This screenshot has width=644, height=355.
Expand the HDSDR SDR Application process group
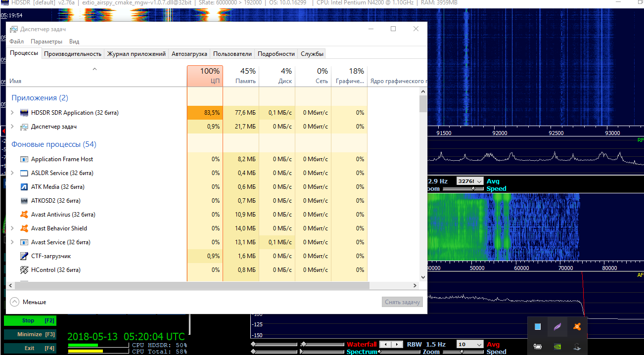coord(12,113)
